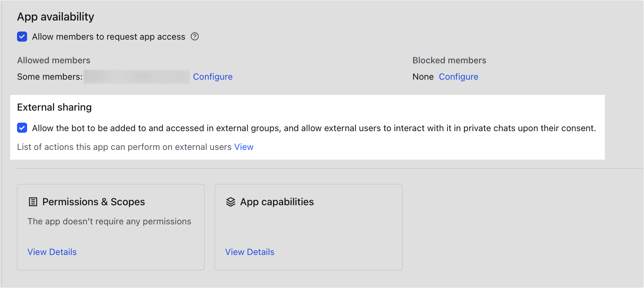
Task: Disable the external sharing bot checkbox
Action: click(22, 128)
